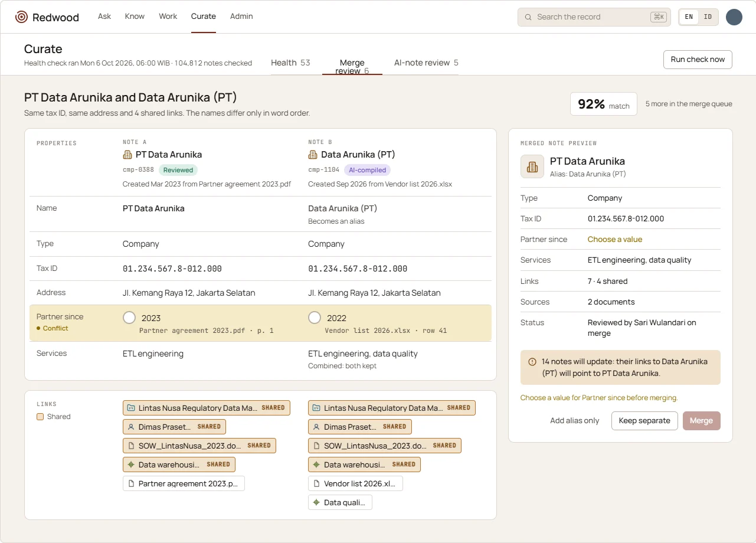Screen dimensions: 756x543
Task: Click the Choose a value link
Action: [615, 240]
